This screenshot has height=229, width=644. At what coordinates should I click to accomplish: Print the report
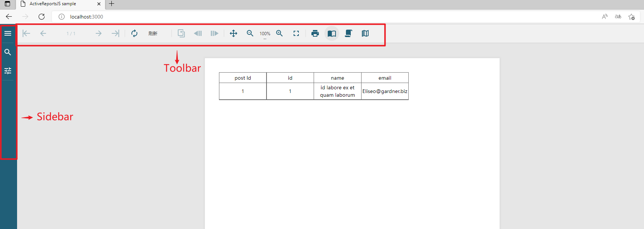click(315, 33)
